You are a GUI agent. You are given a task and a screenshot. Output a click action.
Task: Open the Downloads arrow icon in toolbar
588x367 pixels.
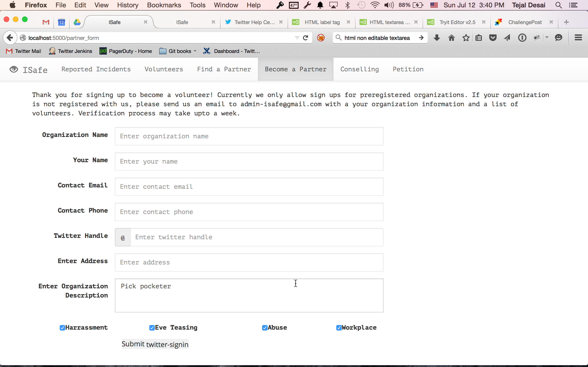pyautogui.click(x=437, y=38)
